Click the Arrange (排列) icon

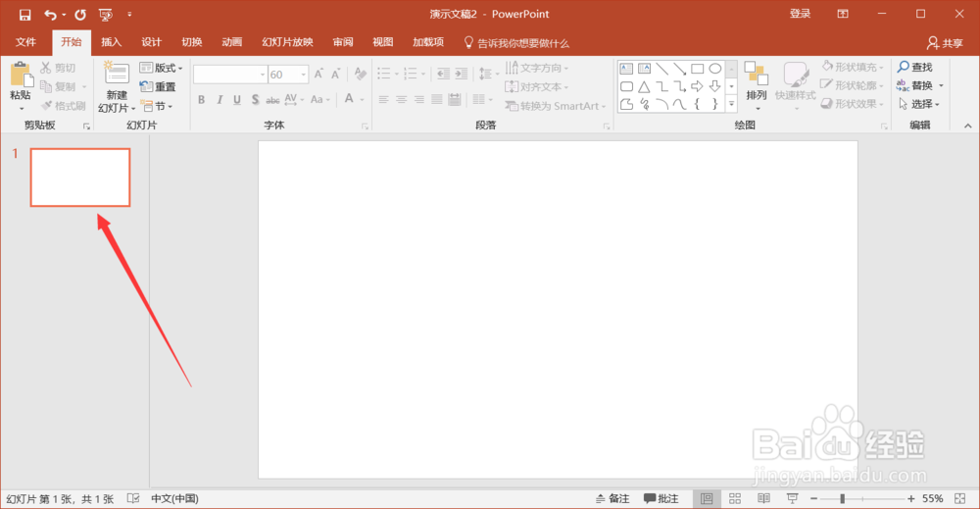(757, 74)
